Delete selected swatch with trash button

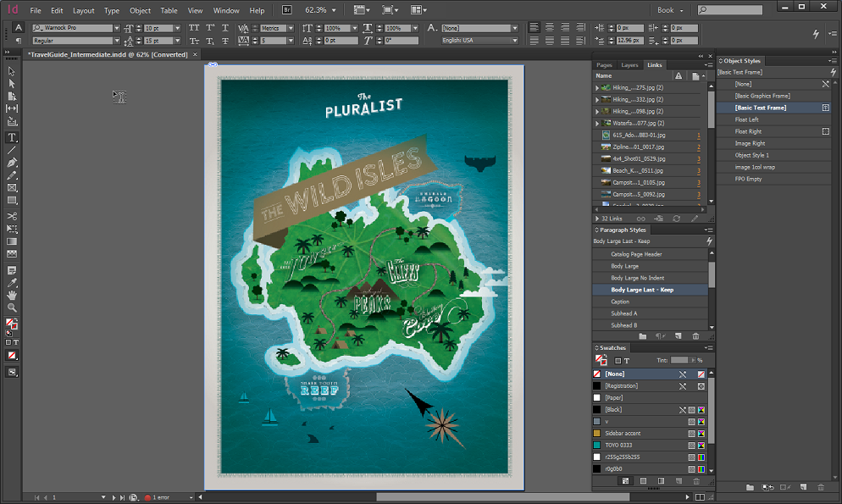coord(696,481)
